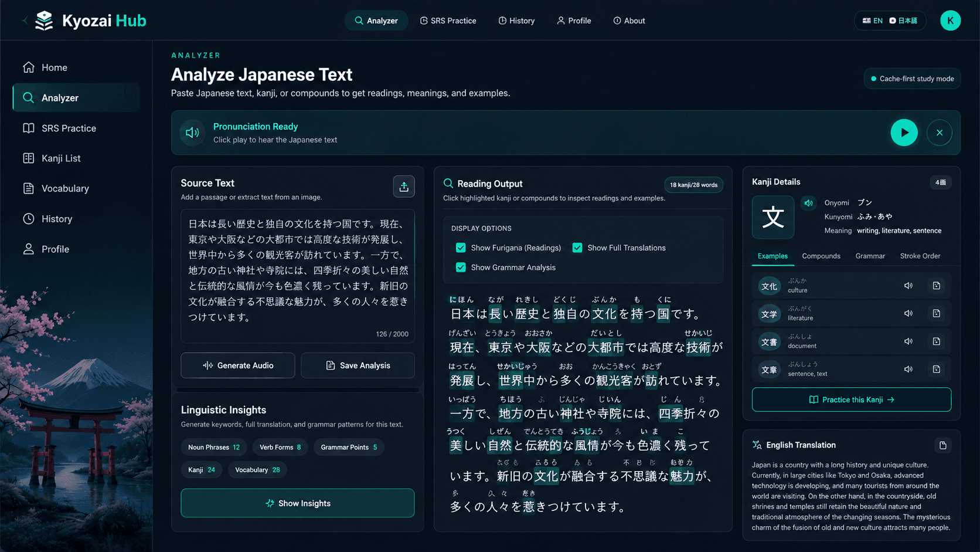This screenshot has height=552, width=980.
Task: Copy the English Translation text
Action: tap(942, 445)
